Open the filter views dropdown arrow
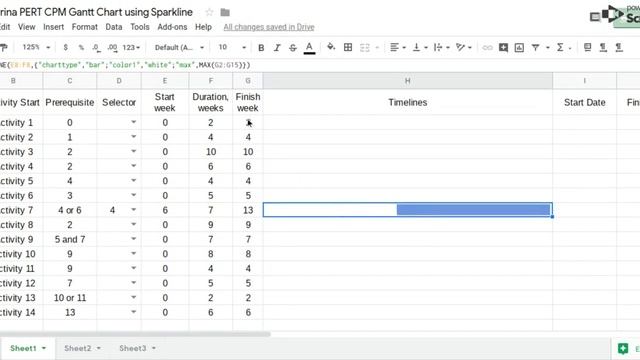The image size is (640, 360). (x=548, y=48)
